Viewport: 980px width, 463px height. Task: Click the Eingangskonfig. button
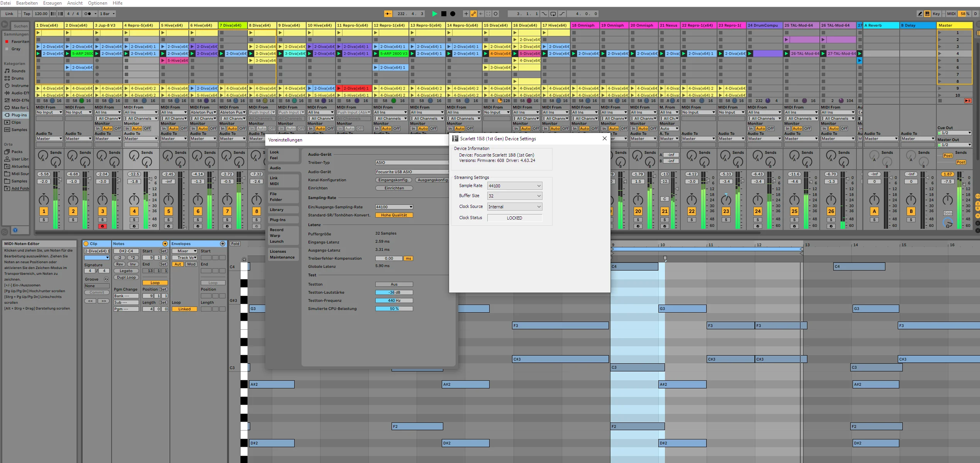pyautogui.click(x=393, y=180)
